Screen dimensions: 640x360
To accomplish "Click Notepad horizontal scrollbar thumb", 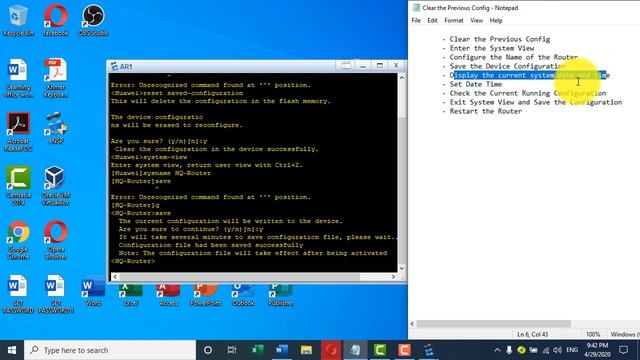I will pyautogui.click(x=493, y=324).
